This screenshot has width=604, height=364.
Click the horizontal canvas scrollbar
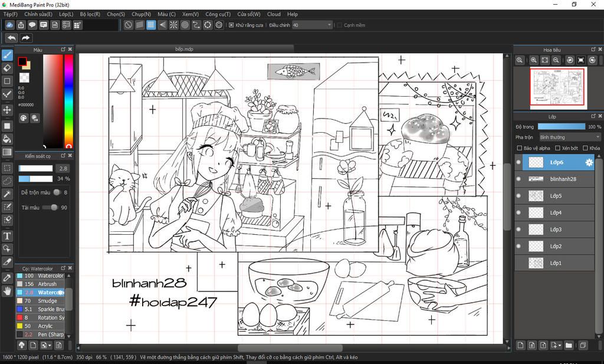[290, 348]
